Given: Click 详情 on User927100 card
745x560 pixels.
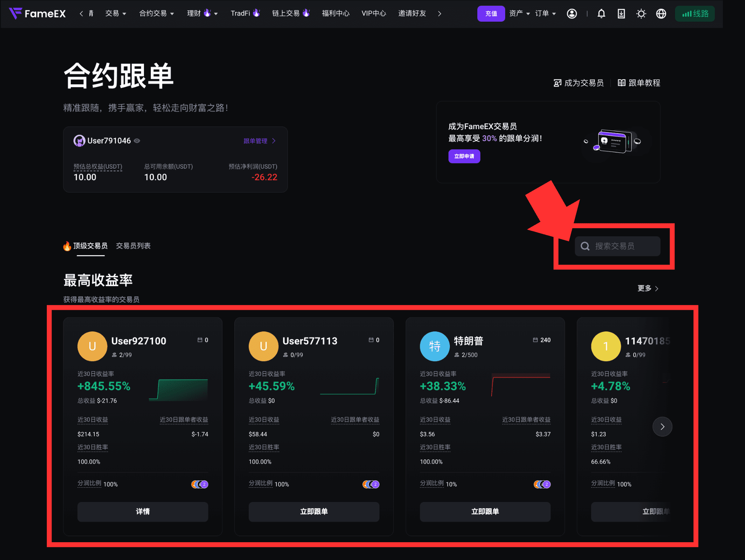Looking at the screenshot, I should point(143,512).
